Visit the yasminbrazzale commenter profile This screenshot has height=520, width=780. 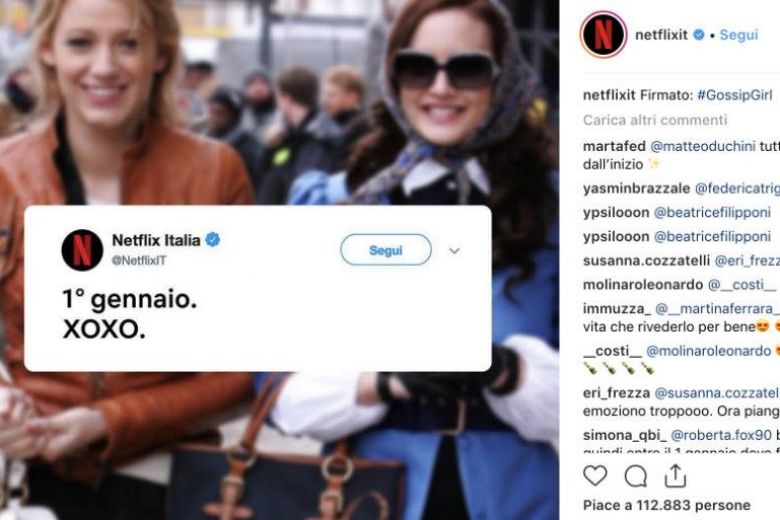click(636, 189)
